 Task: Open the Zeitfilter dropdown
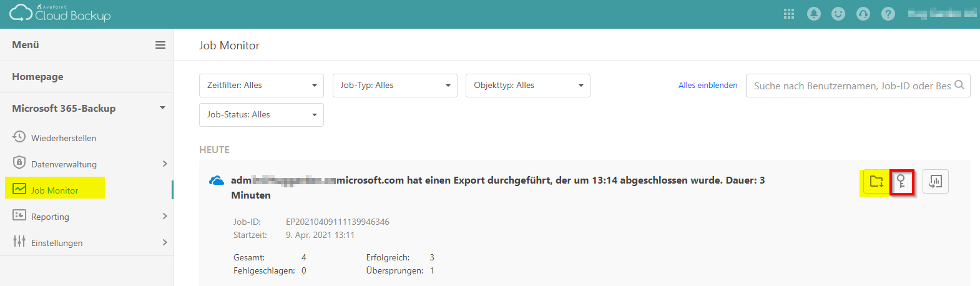tap(261, 86)
